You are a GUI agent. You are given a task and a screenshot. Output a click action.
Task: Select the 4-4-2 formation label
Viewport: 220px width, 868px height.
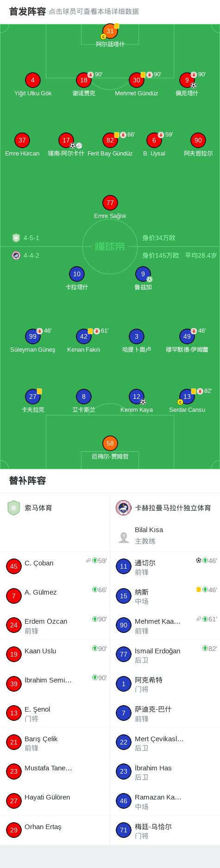tap(31, 255)
